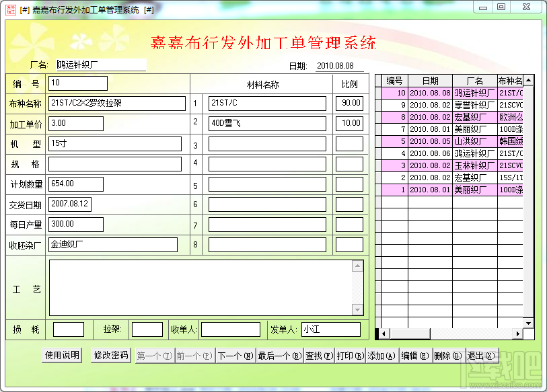Viewport: 547px width, 392px height.
Task: Click the 编号 field with value 10
Action: [78, 83]
